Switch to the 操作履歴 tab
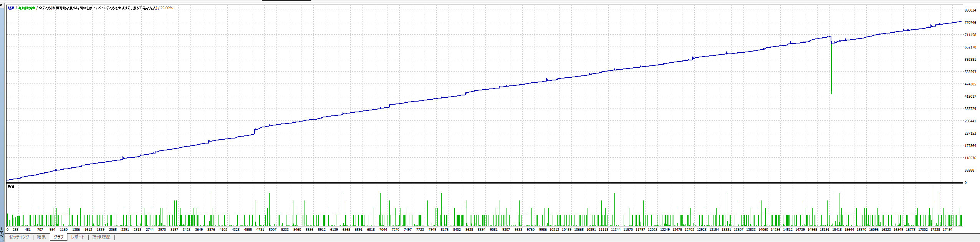980x242 pixels. click(101, 237)
